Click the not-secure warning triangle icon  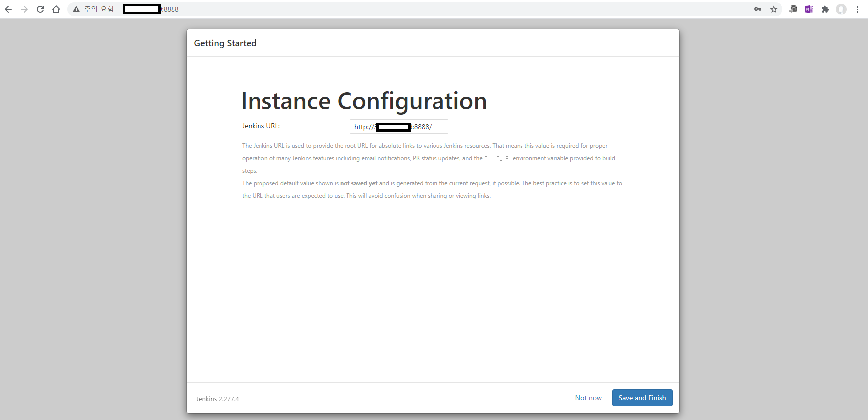click(x=76, y=9)
